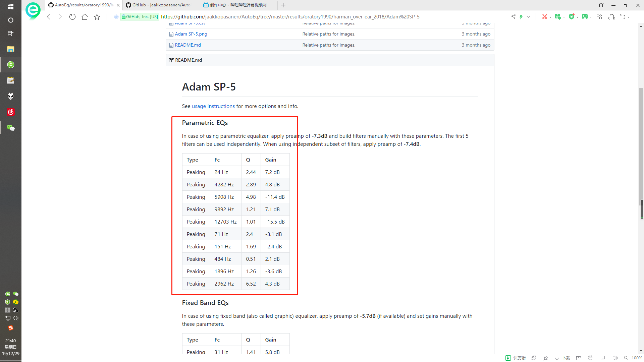Expand the address bar chevron dropdown

pyautogui.click(x=529, y=17)
